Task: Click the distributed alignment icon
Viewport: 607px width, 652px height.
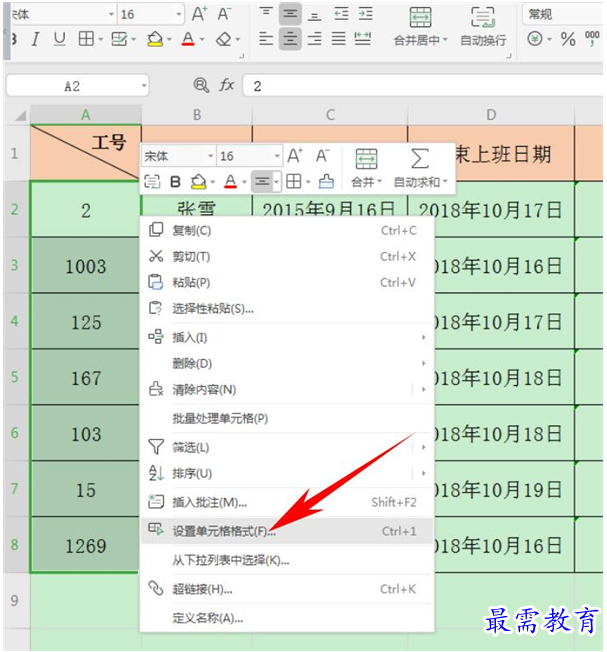Action: (x=363, y=39)
